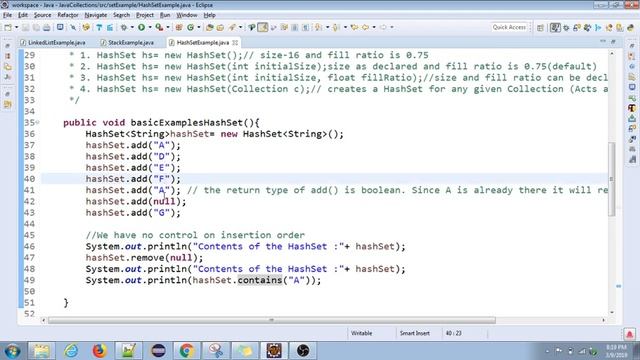640x360 pixels.
Task: Open Internet Explorer from the taskbar
Action: (x=71, y=351)
